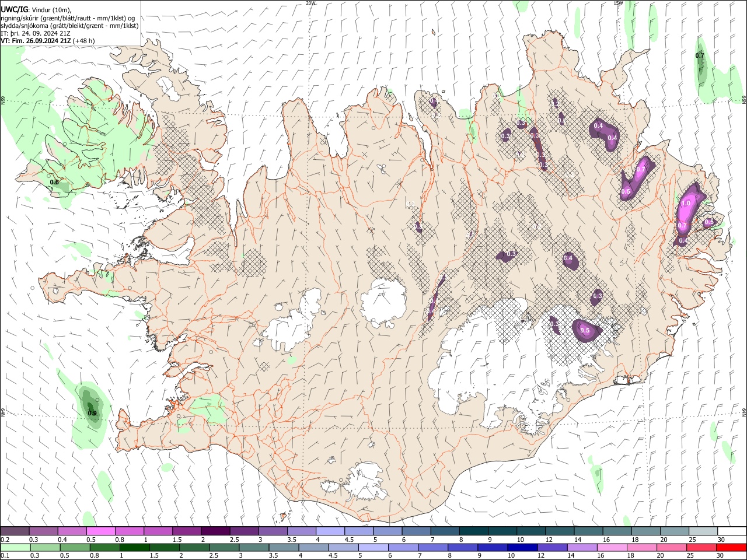Click the UWC/IG title in the header

(x=13, y=9)
